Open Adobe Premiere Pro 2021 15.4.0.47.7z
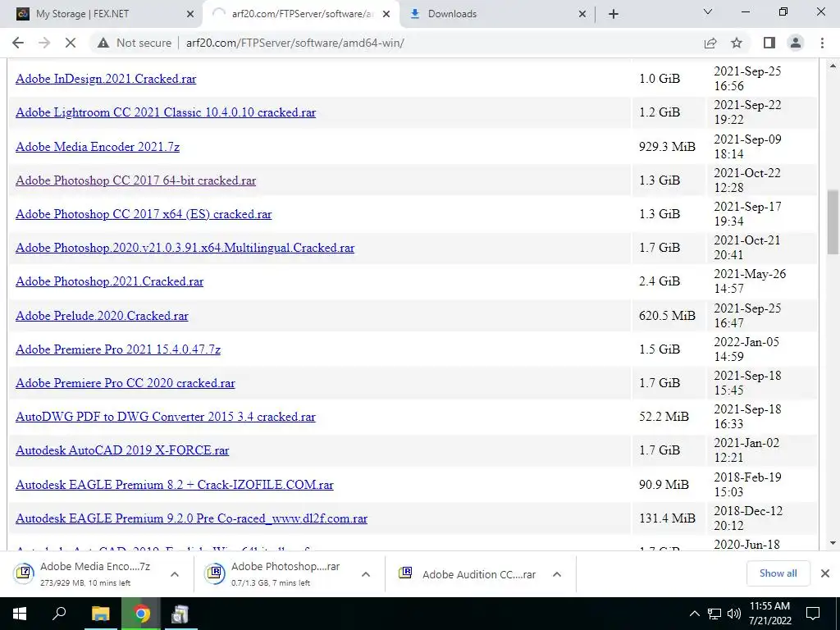Viewport: 840px width, 630px height. click(x=118, y=349)
